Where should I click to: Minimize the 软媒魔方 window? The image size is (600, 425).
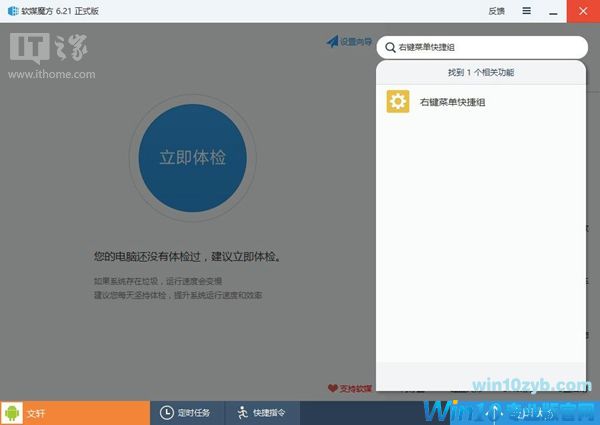point(555,11)
